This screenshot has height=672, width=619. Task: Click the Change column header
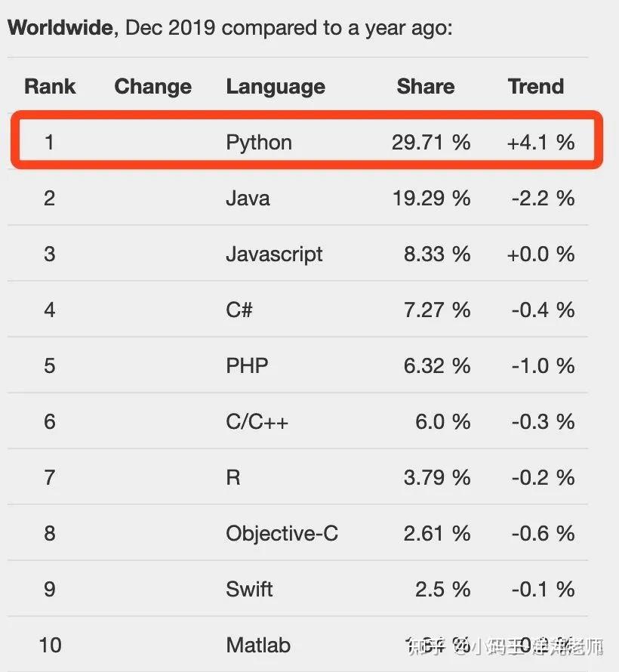point(152,86)
